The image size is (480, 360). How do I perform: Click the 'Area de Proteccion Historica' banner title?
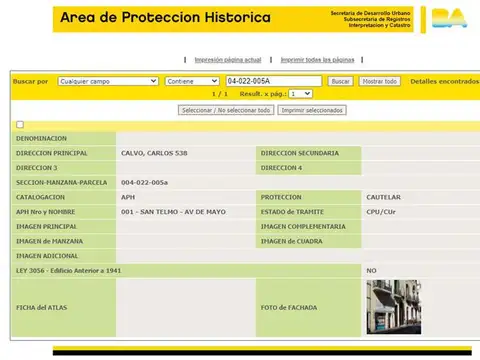pyautogui.click(x=165, y=17)
